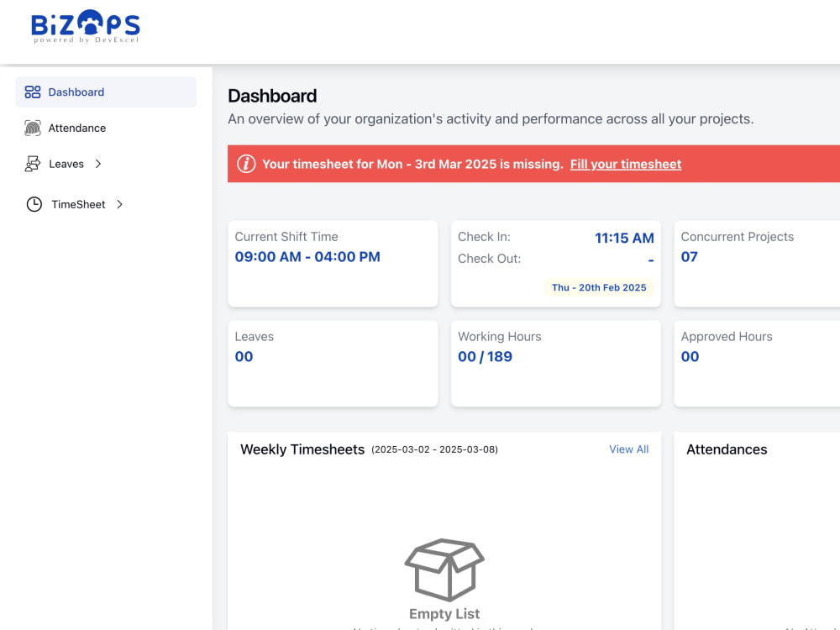
Task: Click the Concurrent Projects 07 card
Action: [x=757, y=264]
